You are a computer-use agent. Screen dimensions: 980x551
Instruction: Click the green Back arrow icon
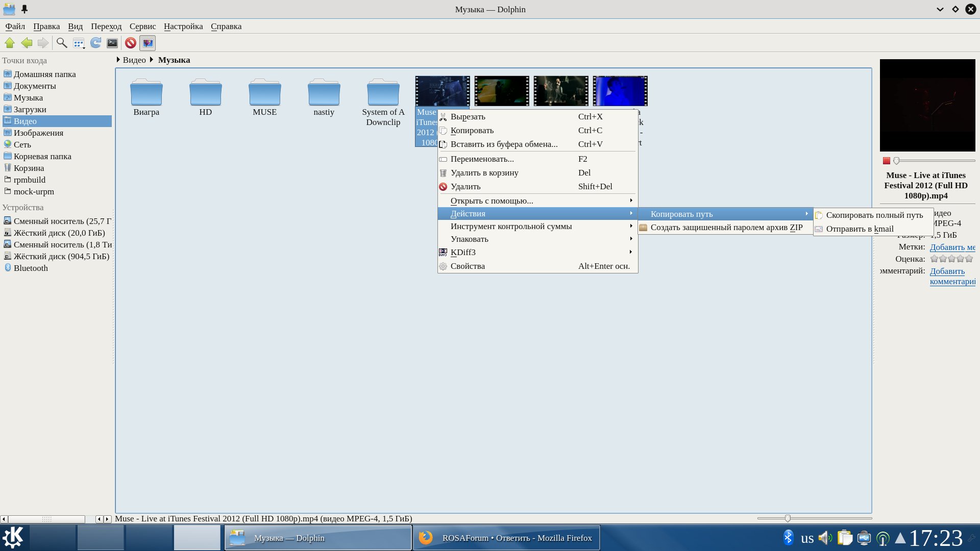click(27, 43)
